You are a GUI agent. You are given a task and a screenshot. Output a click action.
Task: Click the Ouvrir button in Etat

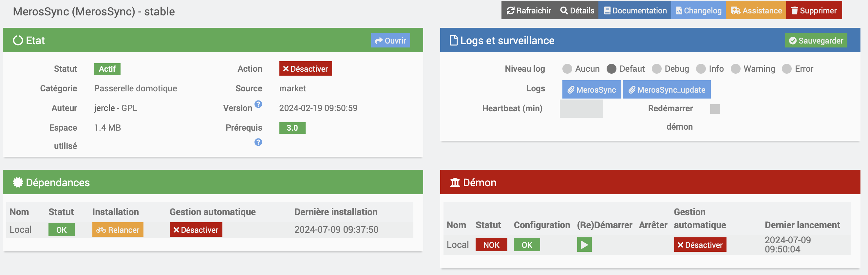390,40
